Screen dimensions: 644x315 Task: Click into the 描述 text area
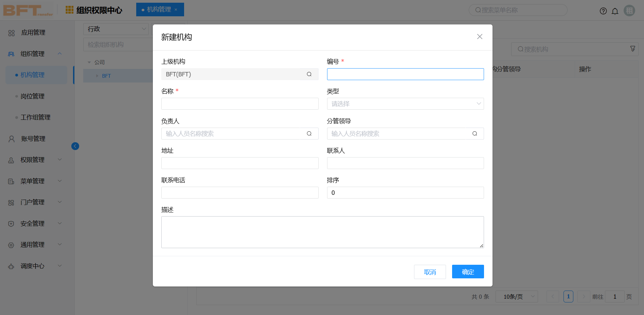click(x=322, y=232)
